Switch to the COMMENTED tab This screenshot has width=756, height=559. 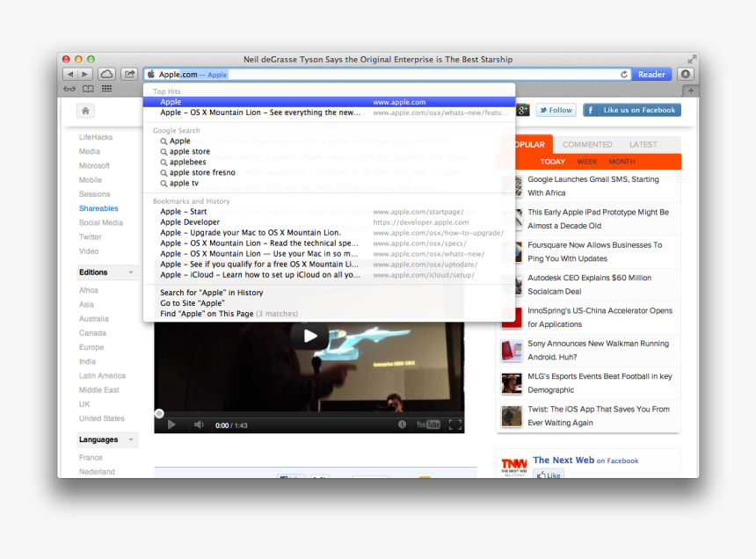pos(586,144)
